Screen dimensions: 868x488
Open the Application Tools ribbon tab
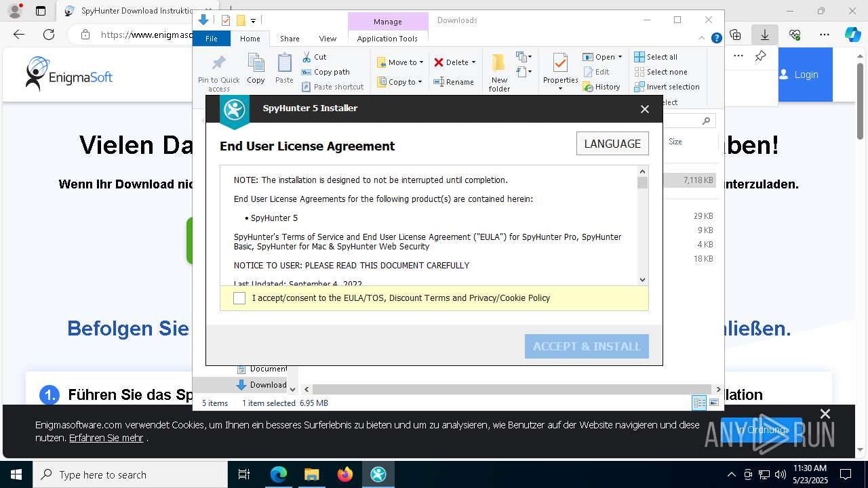[387, 39]
